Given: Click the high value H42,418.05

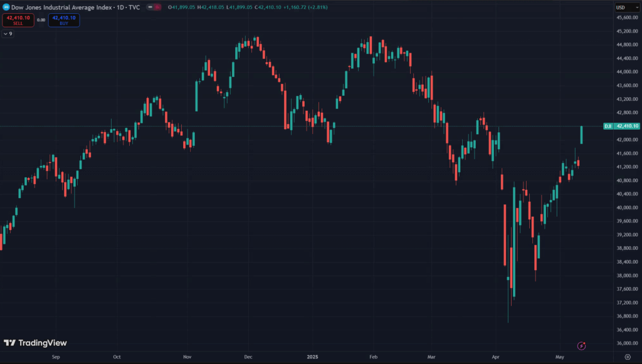Looking at the screenshot, I should coord(211,8).
